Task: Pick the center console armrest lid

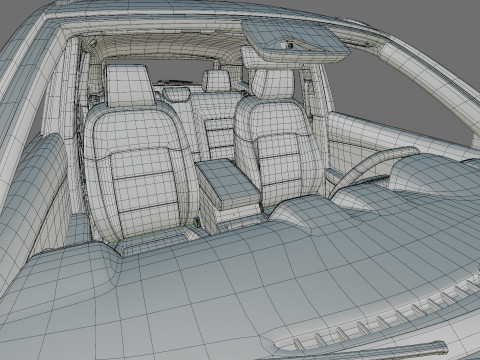Action: point(227,182)
